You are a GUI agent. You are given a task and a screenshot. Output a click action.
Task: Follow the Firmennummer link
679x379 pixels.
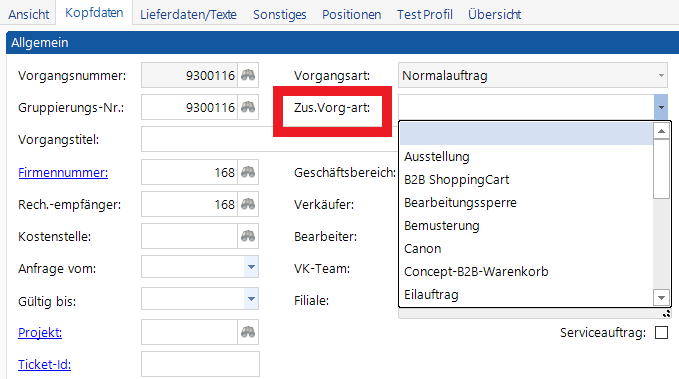click(x=63, y=172)
